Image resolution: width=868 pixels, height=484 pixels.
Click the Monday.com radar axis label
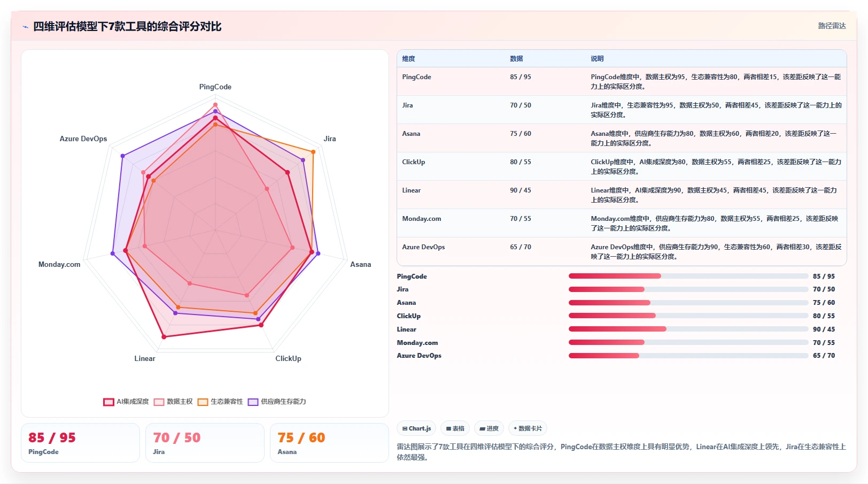coord(59,264)
